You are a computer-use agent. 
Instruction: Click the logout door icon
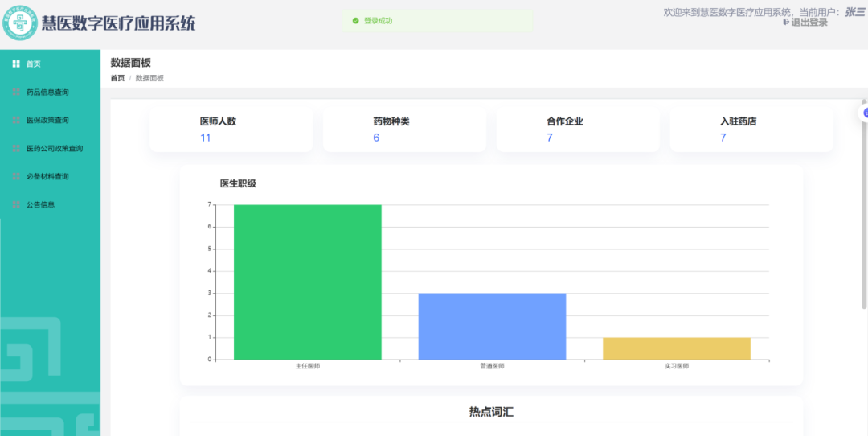786,23
